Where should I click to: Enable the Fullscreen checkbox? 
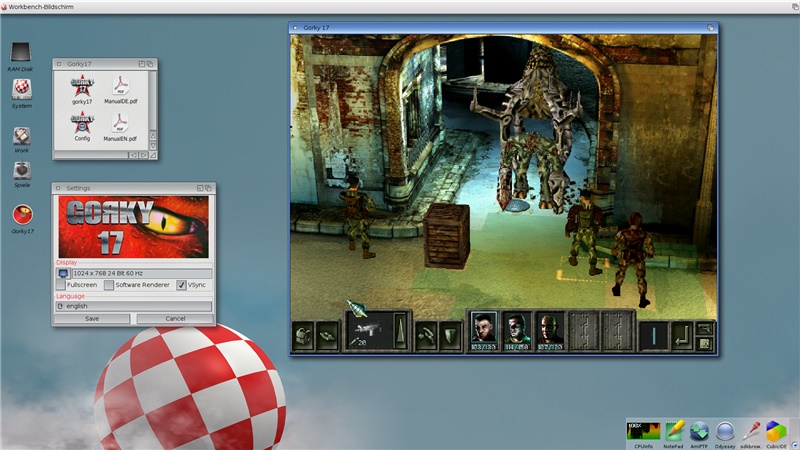61,285
